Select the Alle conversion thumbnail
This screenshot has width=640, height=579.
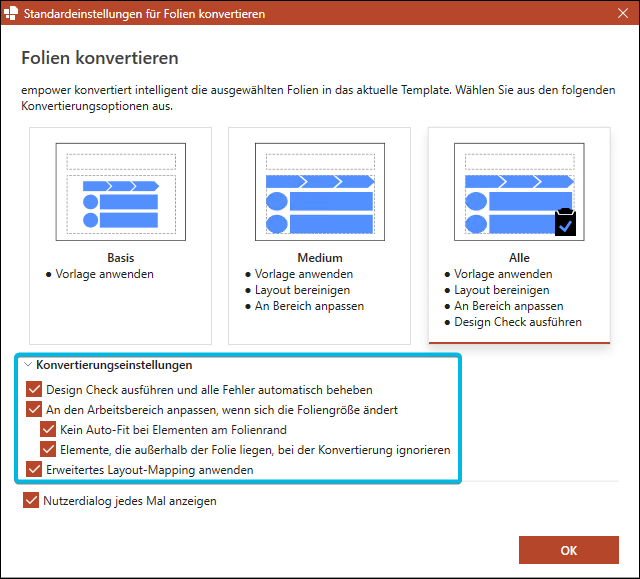point(519,192)
